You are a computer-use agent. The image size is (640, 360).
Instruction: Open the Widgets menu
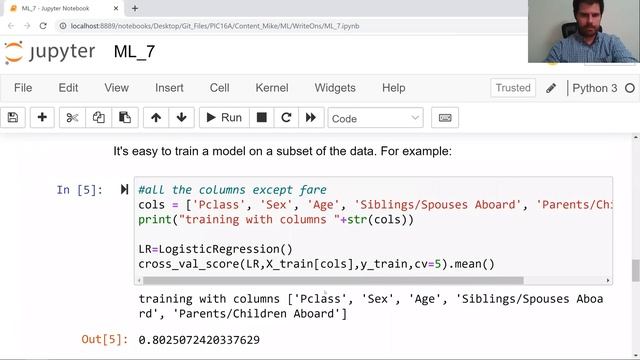click(x=335, y=88)
